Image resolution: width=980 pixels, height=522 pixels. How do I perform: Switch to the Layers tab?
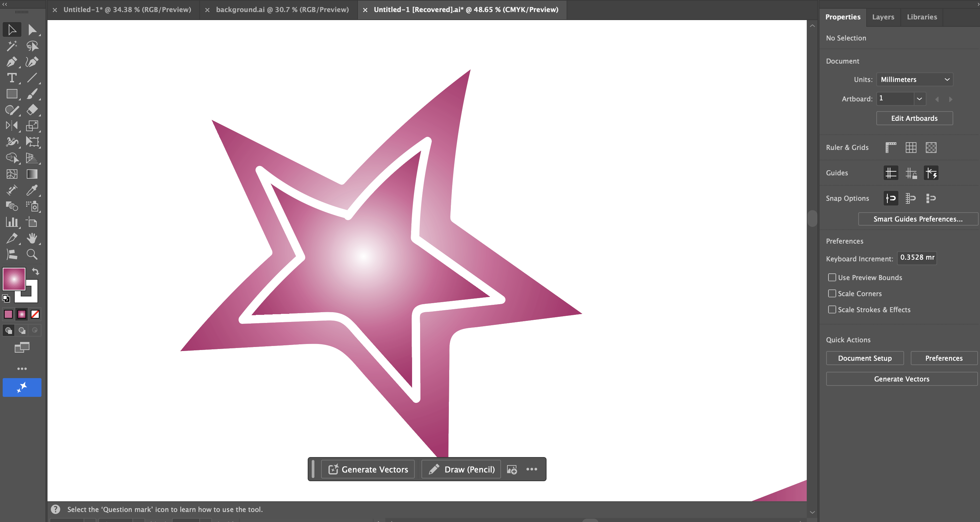click(x=883, y=17)
